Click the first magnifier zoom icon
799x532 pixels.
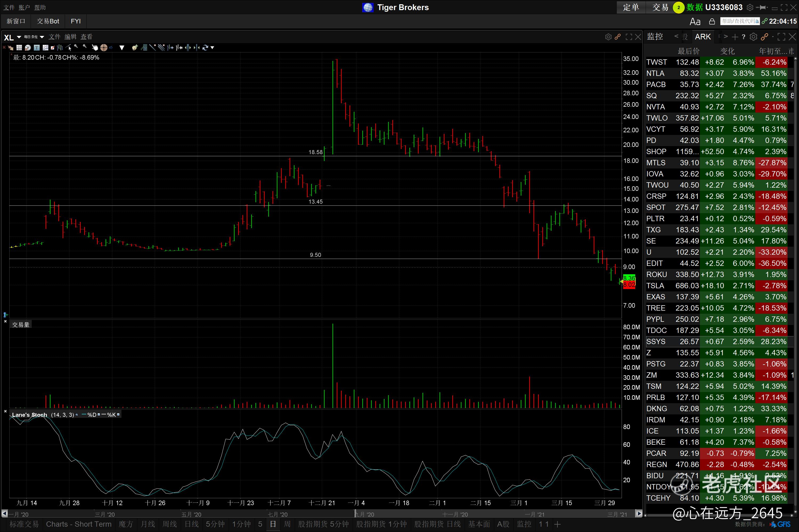76,47
